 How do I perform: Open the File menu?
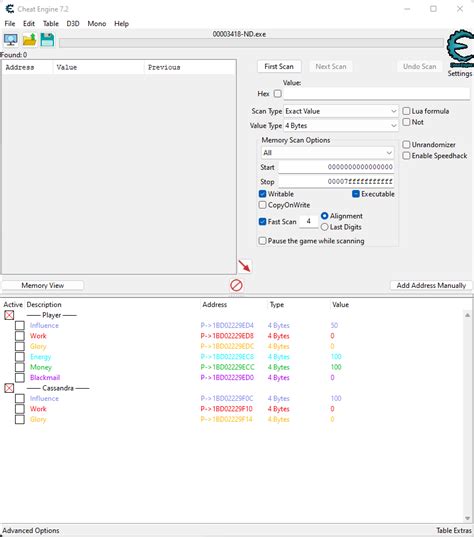click(10, 24)
